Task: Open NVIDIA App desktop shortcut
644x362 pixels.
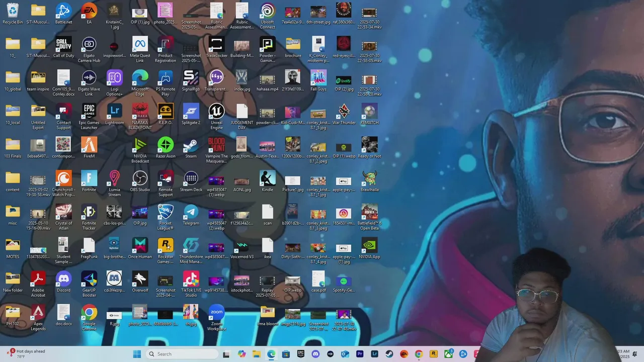Action: pos(369,248)
